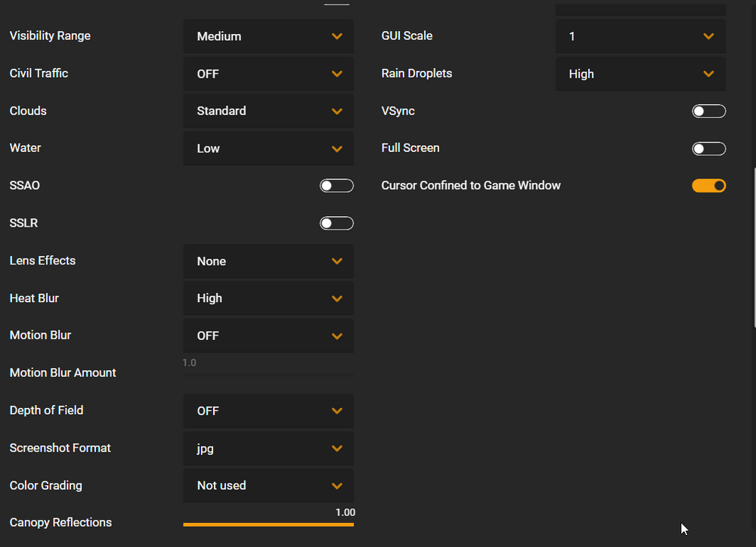Enable VSync

pos(708,110)
